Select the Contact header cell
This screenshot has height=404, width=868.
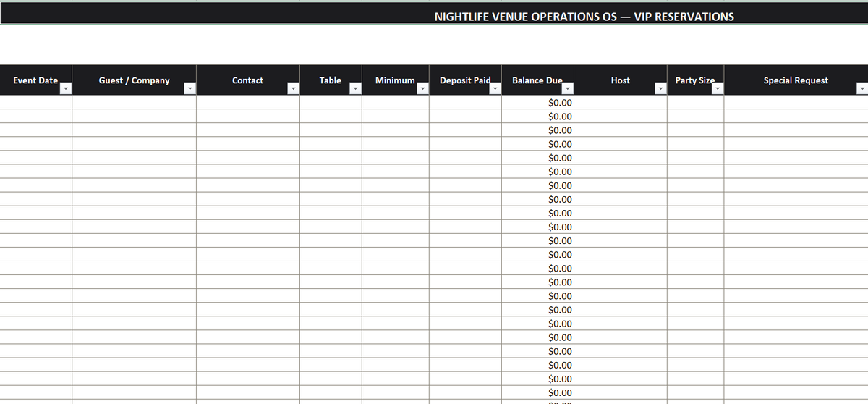click(247, 80)
